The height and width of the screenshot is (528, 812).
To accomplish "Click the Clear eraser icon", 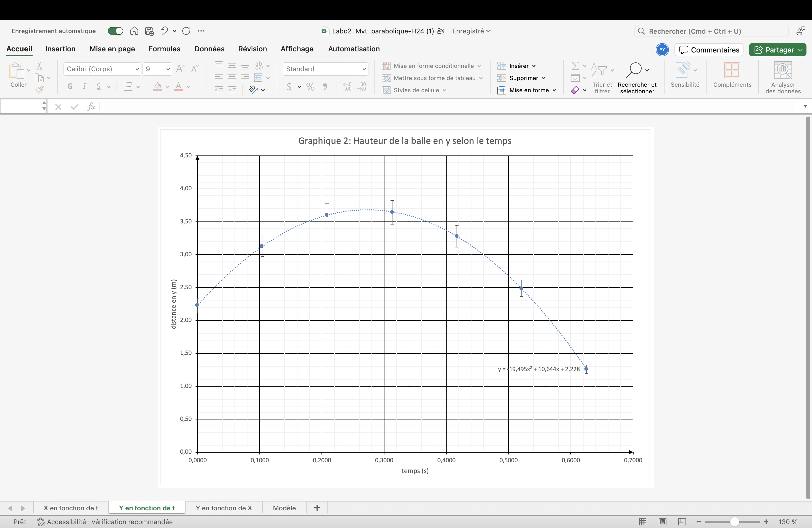I will click(575, 90).
